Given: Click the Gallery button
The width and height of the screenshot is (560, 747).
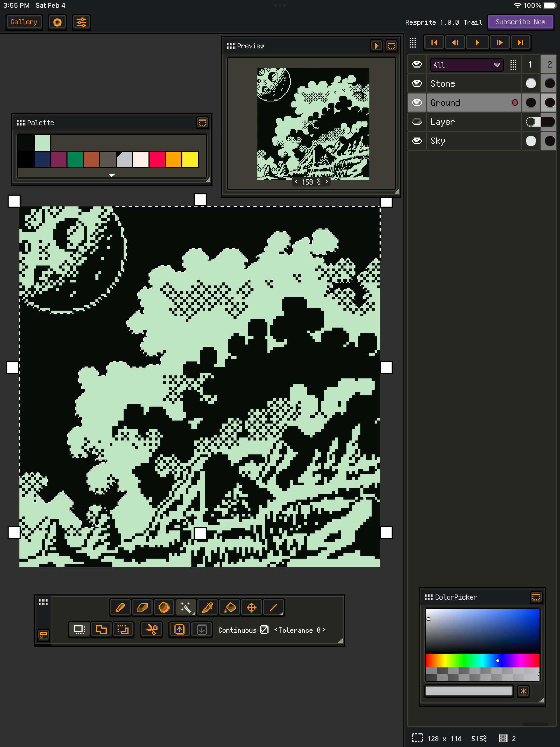Looking at the screenshot, I should (24, 22).
